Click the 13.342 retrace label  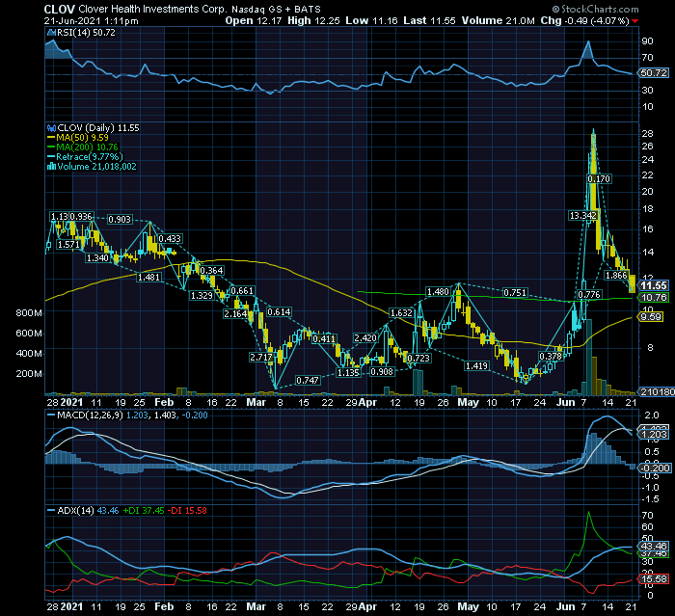click(x=582, y=215)
